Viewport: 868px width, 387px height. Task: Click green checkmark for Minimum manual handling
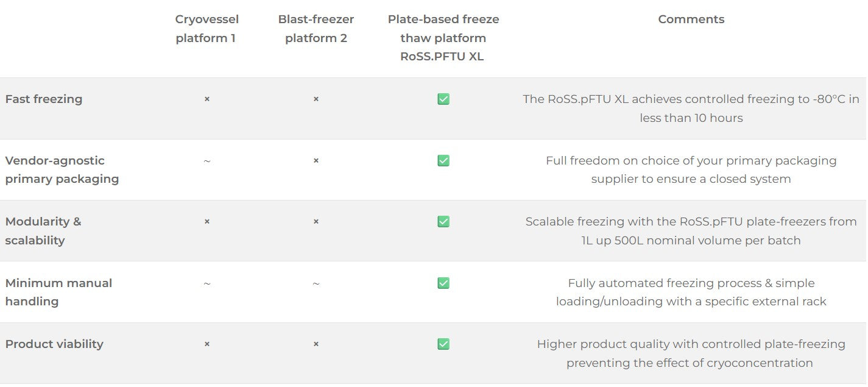point(443,283)
